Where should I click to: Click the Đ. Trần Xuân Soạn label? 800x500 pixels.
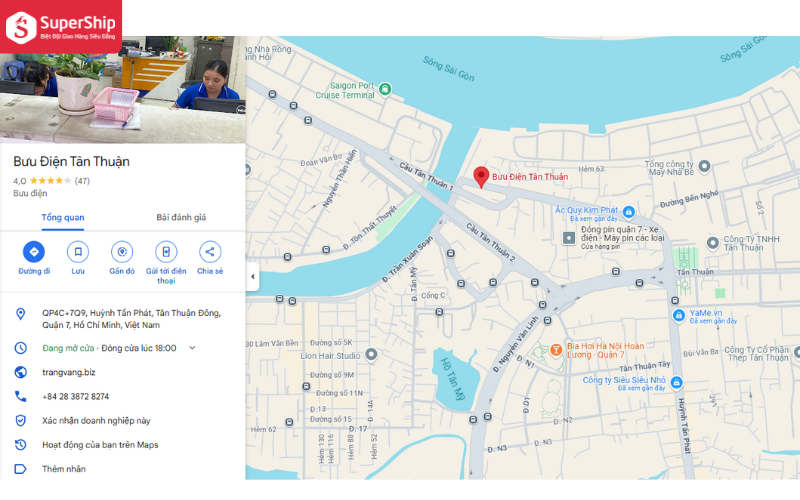(407, 259)
